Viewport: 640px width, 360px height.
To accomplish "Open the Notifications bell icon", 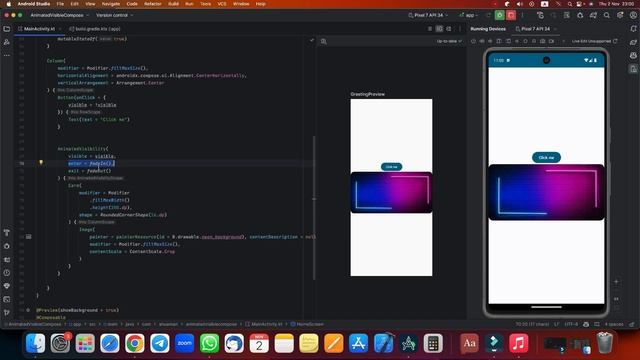I will (633, 29).
